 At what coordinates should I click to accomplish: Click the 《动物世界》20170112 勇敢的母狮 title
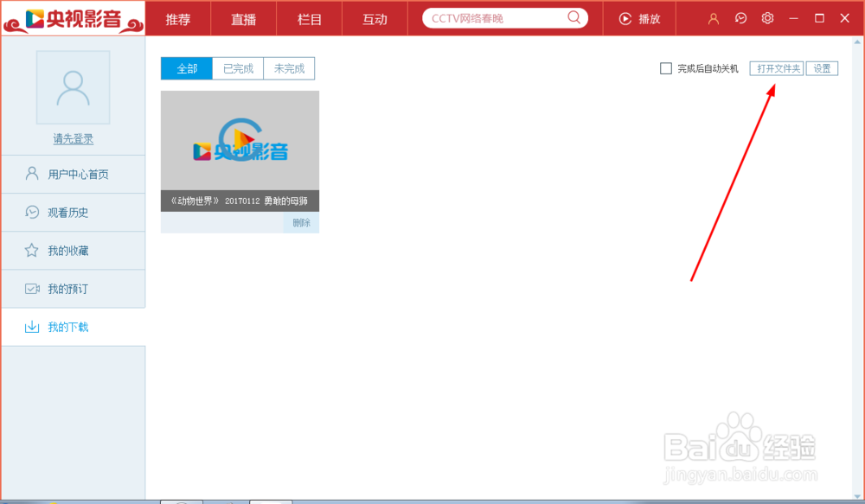[x=240, y=201]
